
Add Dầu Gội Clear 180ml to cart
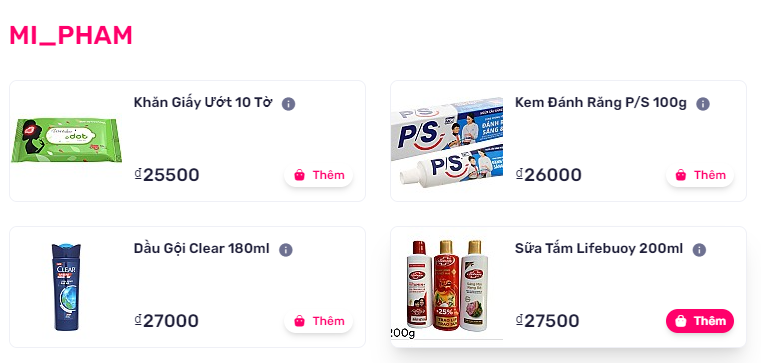tap(319, 321)
